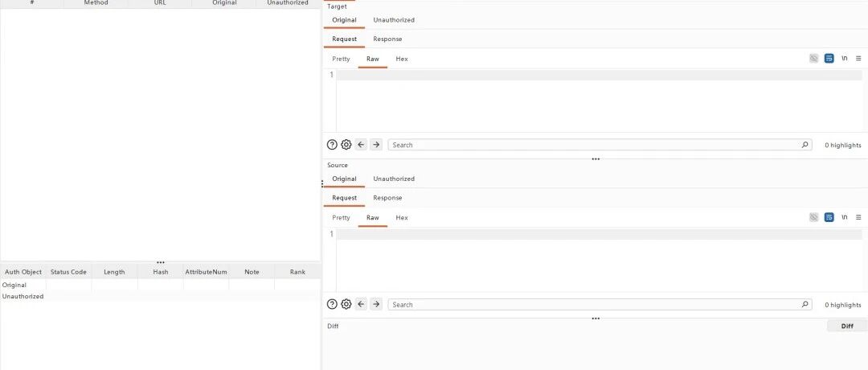The height and width of the screenshot is (370, 868).
Task: Toggle hidden characters icon in Target editor
Action: click(x=813, y=58)
